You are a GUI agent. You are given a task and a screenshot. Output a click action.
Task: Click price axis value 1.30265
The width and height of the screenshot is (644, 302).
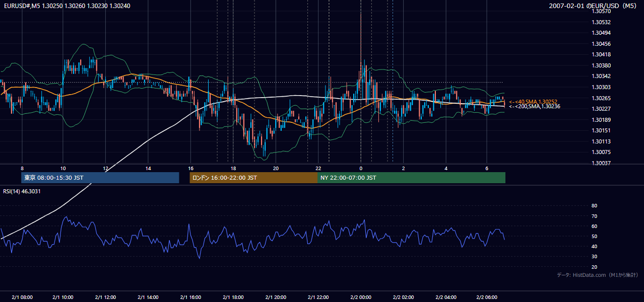(601, 98)
